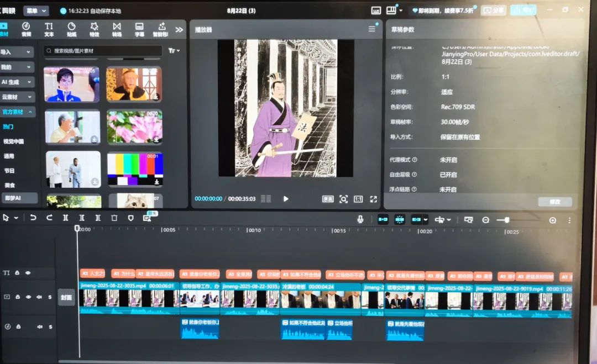Toggle timeline clip linkage

[x=417, y=219]
